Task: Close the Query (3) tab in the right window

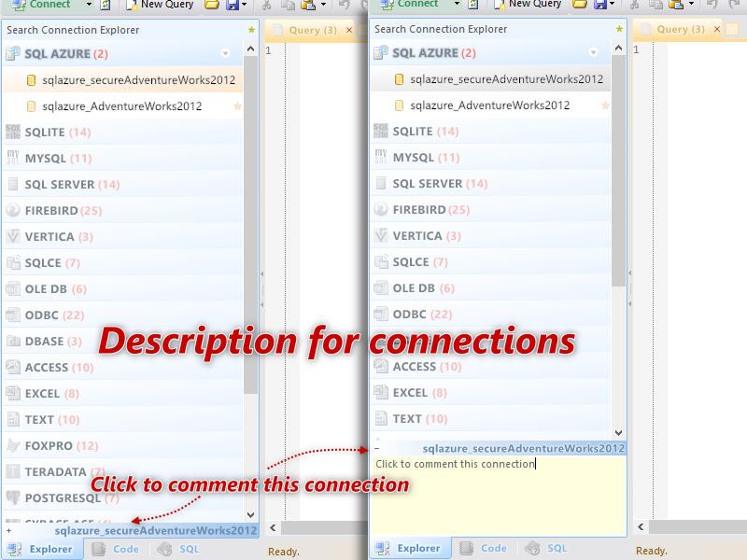Action: [x=717, y=30]
